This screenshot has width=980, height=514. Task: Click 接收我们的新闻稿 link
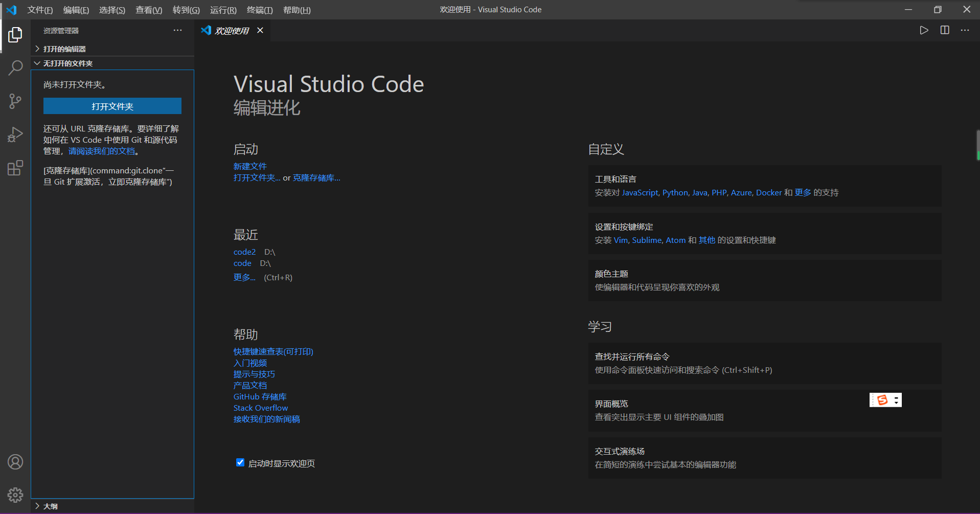(267, 419)
